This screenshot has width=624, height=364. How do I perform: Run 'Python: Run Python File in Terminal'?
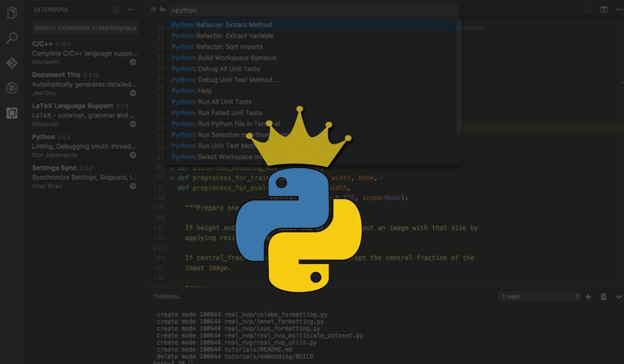pos(225,124)
